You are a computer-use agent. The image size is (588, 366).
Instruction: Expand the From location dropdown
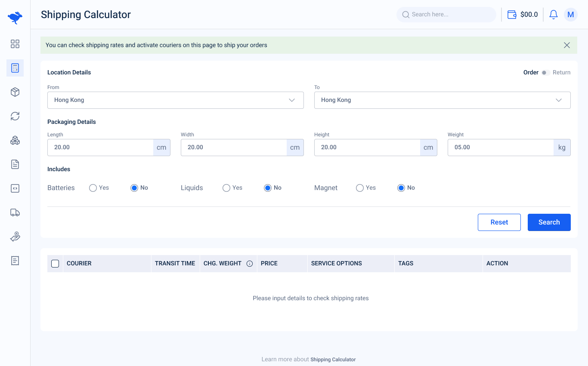(175, 100)
